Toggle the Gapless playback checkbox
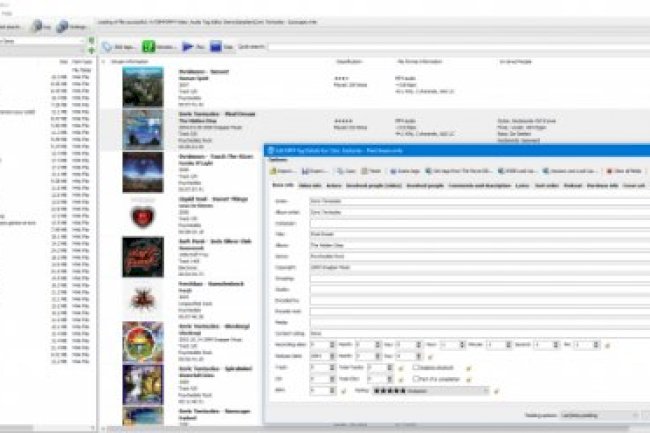Image resolution: width=650 pixels, height=433 pixels. click(x=414, y=367)
